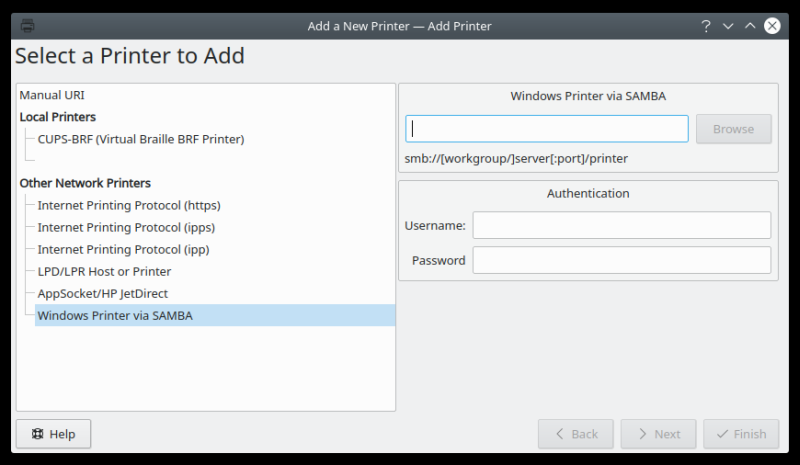The height and width of the screenshot is (465, 800).
Task: Select LPD/LPR Host or Printer
Action: pos(104,271)
